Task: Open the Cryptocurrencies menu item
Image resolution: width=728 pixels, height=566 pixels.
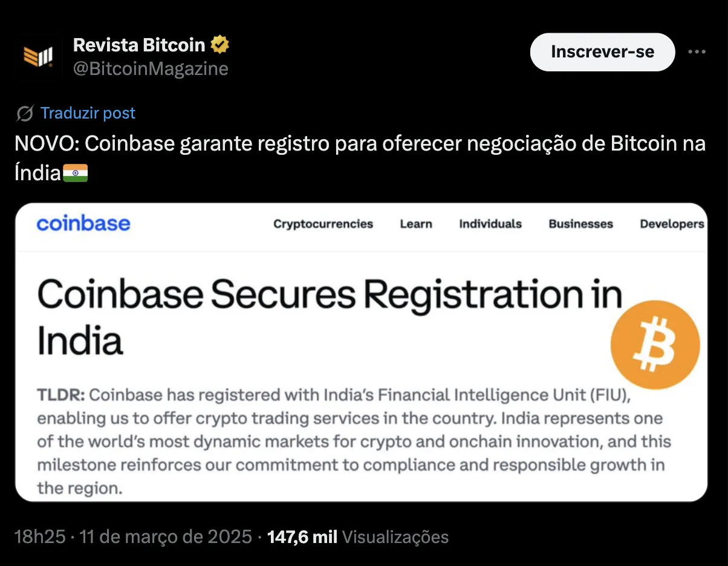Action: [323, 224]
